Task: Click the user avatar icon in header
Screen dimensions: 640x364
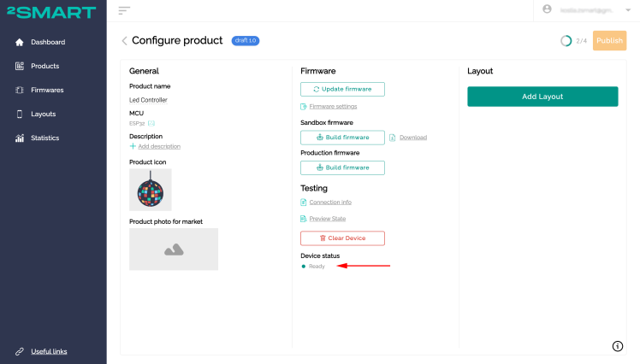Action: click(x=548, y=9)
